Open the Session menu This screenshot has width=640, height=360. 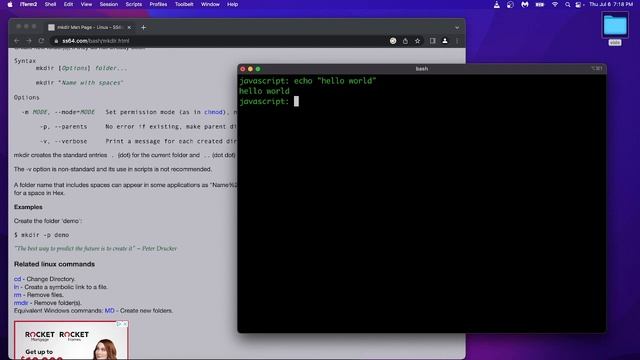click(109, 4)
